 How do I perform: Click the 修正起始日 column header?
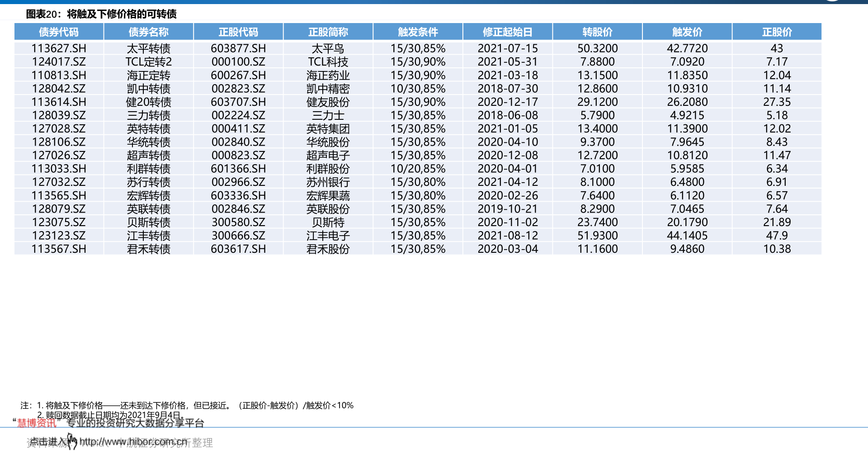(508, 32)
